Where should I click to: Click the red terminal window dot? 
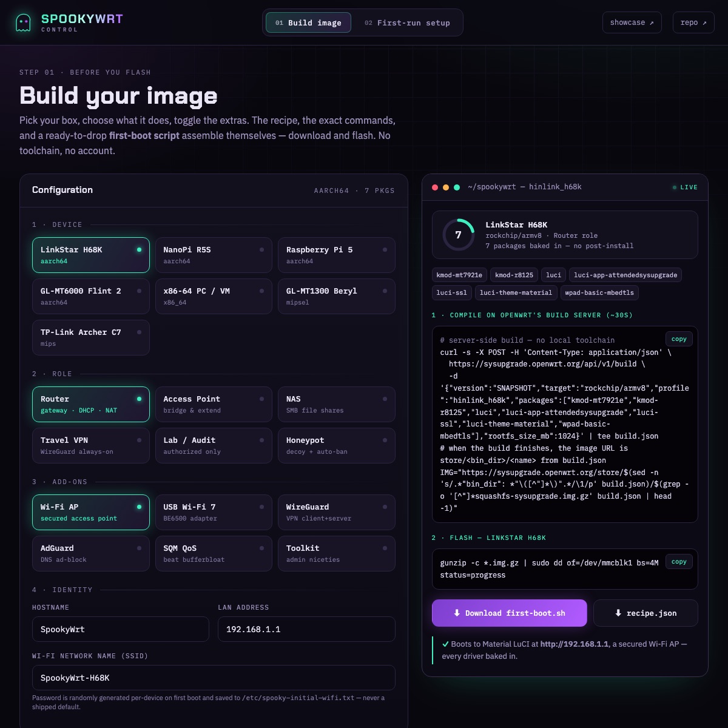[435, 187]
